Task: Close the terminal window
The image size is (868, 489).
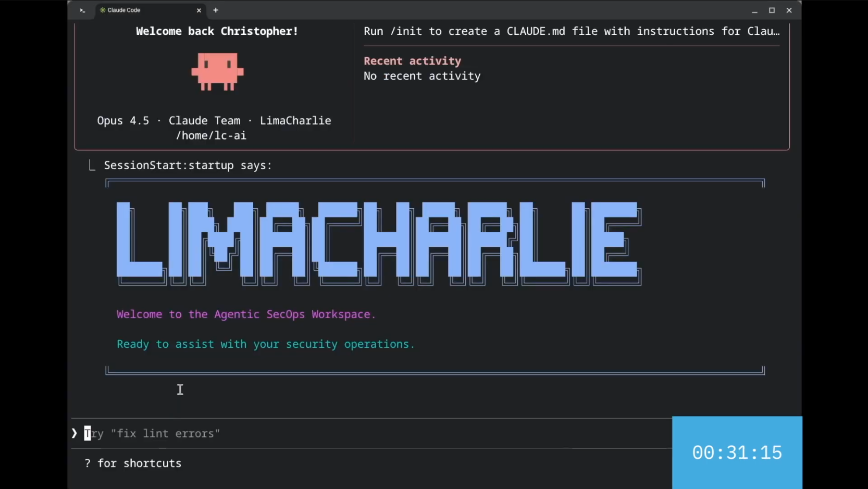Action: [789, 10]
